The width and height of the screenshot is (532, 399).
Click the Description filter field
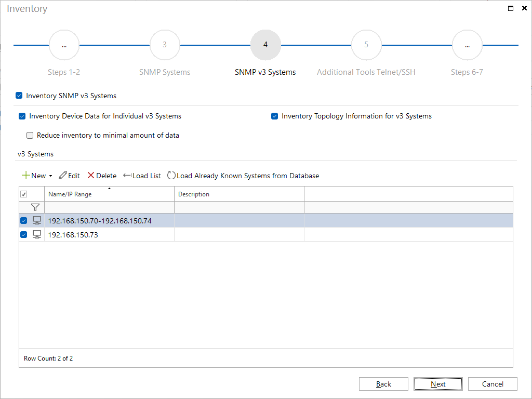pos(239,207)
